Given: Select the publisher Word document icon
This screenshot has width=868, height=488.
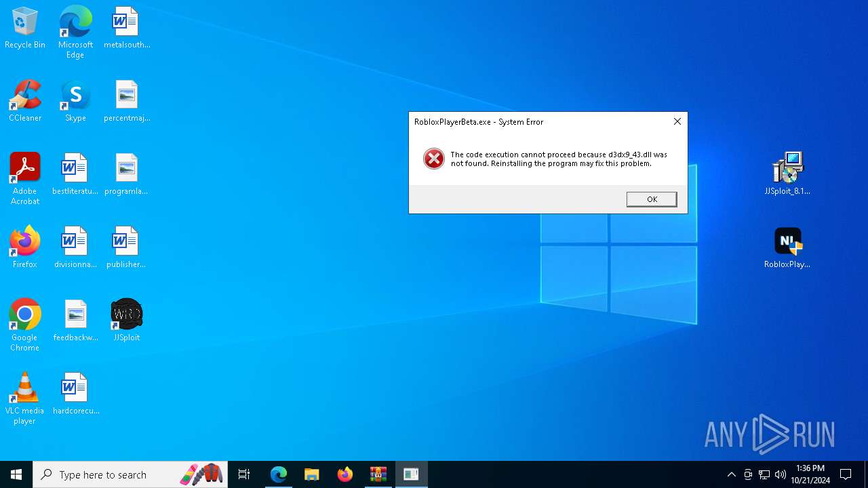Looking at the screenshot, I should pos(127,248).
